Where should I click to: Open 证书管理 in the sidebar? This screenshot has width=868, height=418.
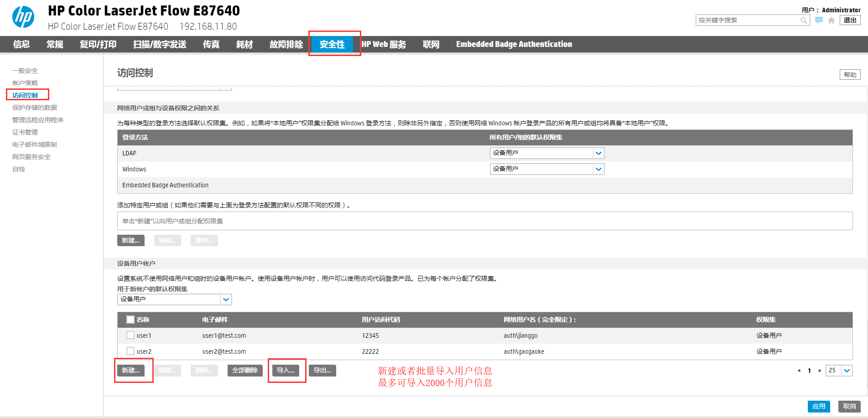25,132
